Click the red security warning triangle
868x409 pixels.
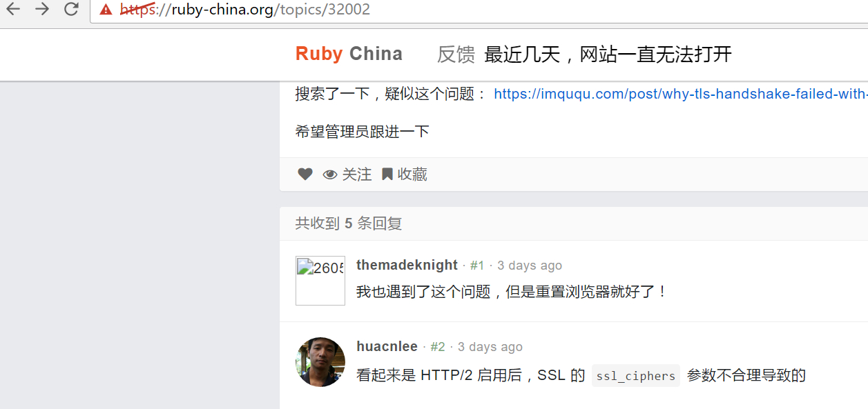pyautogui.click(x=106, y=10)
